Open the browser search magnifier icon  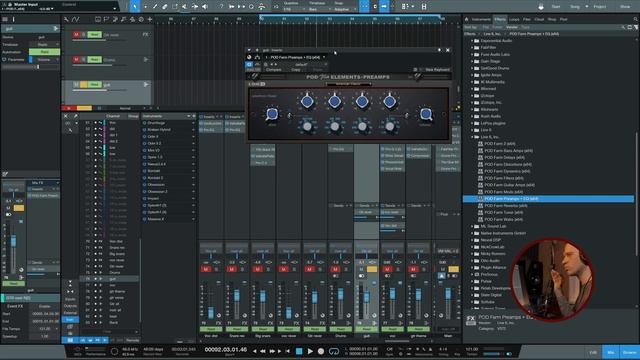[636, 19]
